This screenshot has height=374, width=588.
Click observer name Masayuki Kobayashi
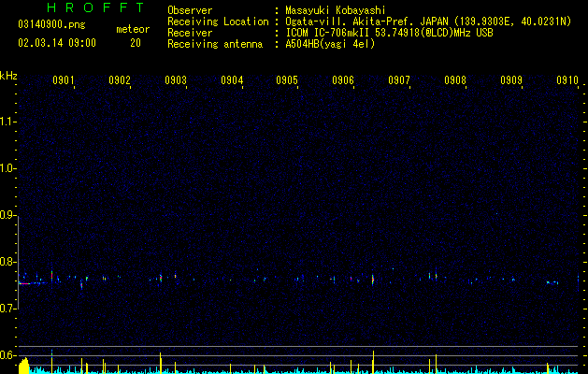pyautogui.click(x=336, y=10)
